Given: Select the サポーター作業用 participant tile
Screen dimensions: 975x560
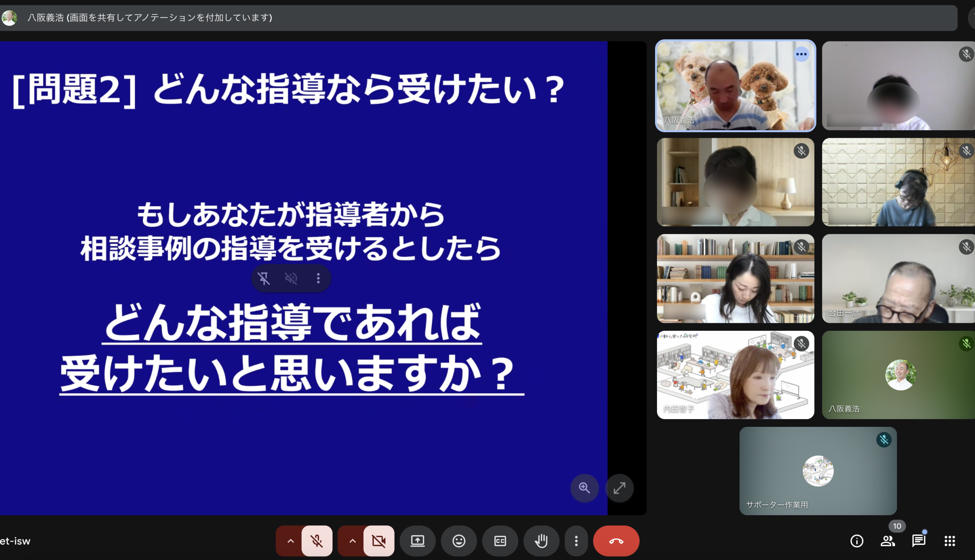Looking at the screenshot, I should pyautogui.click(x=818, y=471).
